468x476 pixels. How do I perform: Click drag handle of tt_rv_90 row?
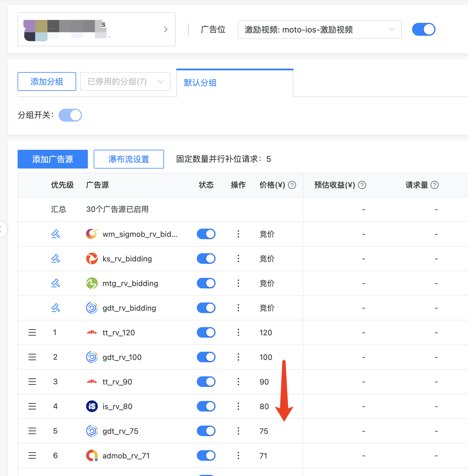[x=32, y=382]
